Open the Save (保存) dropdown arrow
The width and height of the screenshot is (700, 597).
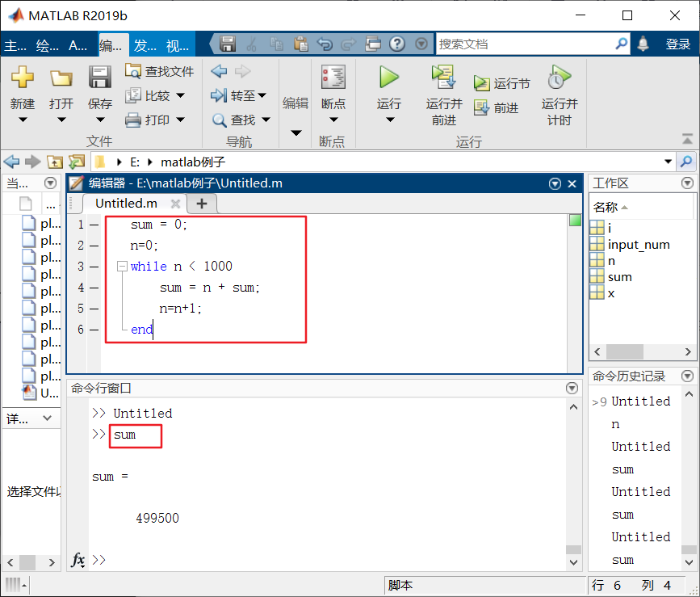100,120
